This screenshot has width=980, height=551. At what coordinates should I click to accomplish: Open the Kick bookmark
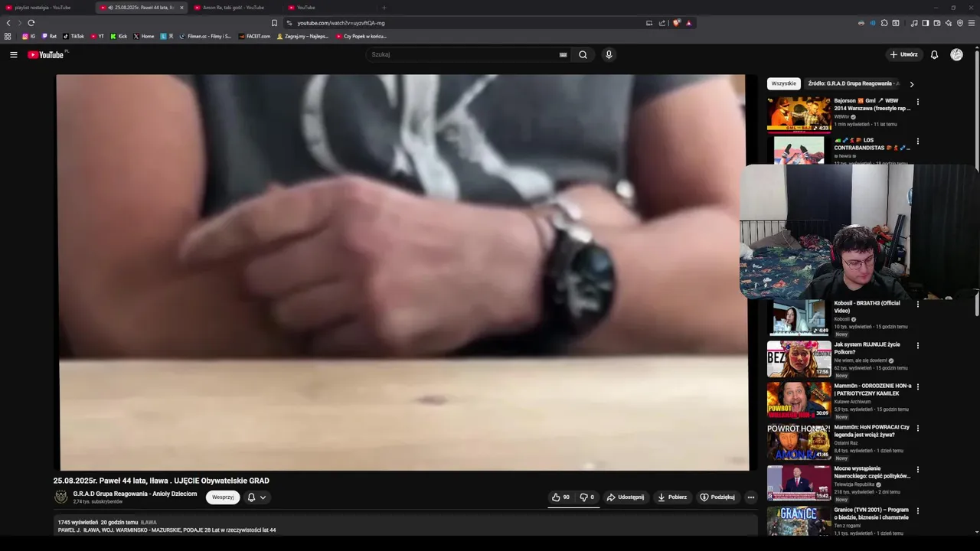coord(119,36)
